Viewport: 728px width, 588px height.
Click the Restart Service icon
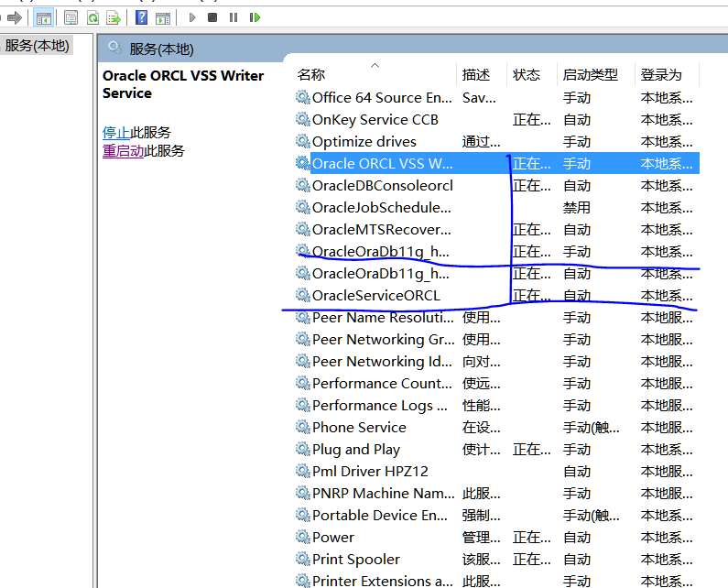pos(255,17)
